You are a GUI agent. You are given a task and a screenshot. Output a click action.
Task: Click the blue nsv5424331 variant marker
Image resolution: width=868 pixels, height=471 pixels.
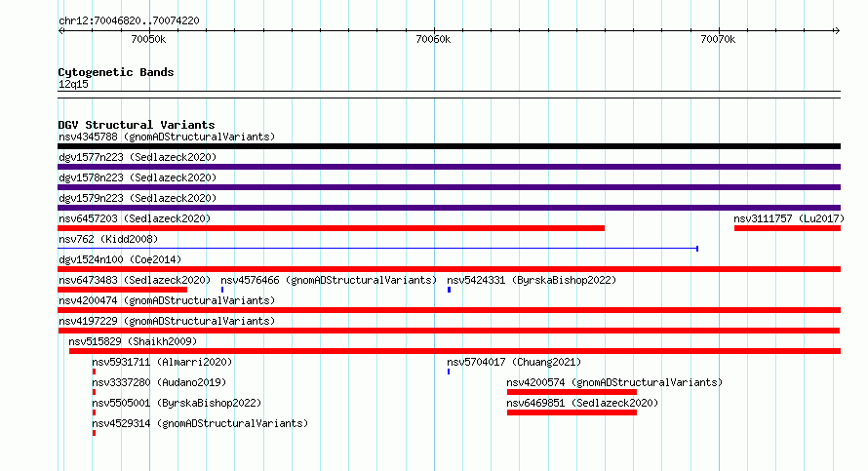449,290
